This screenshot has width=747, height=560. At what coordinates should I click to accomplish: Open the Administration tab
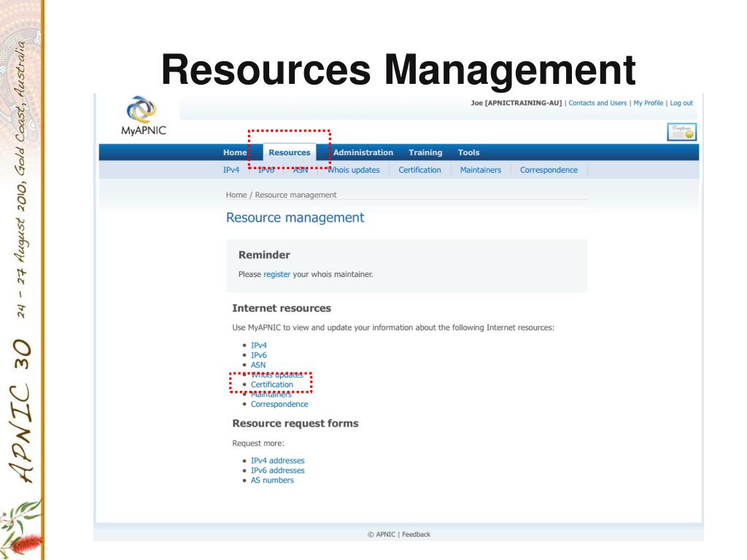363,152
